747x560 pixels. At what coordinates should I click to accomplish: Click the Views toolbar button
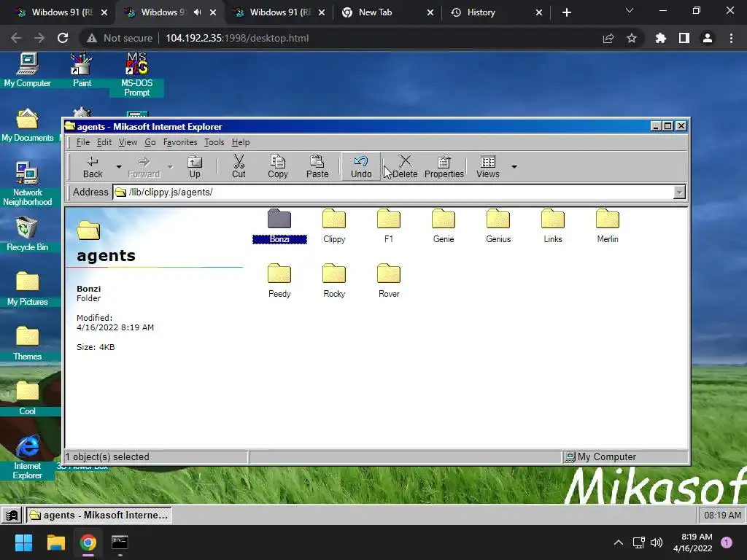(488, 167)
